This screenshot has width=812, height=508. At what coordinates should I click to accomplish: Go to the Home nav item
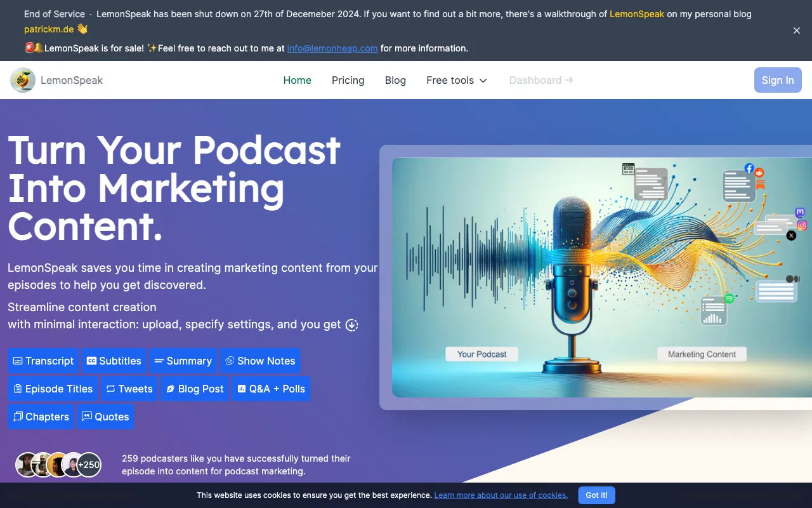[x=298, y=80]
